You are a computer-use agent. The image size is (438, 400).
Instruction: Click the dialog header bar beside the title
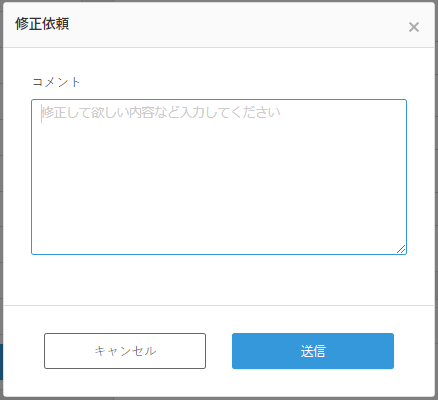(x=233, y=25)
